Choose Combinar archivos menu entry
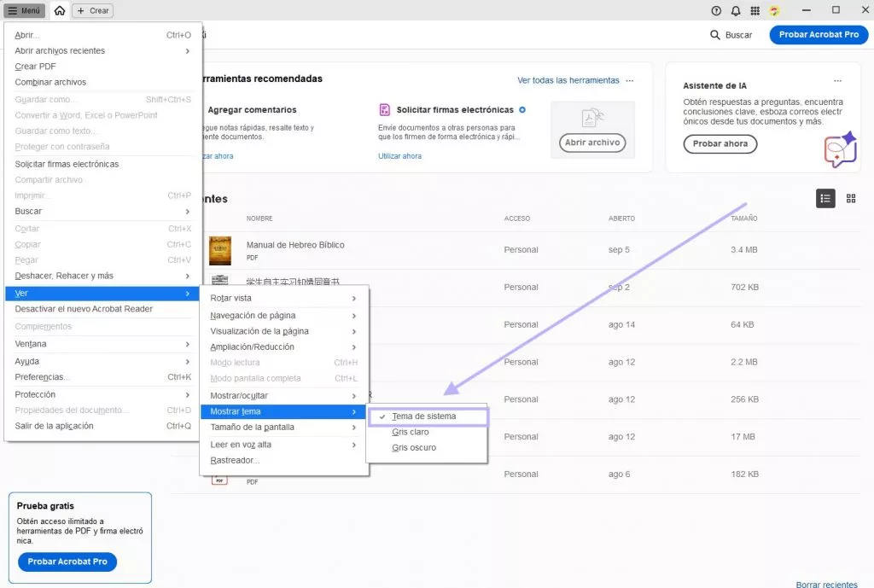The width and height of the screenshot is (874, 588). click(x=102, y=82)
